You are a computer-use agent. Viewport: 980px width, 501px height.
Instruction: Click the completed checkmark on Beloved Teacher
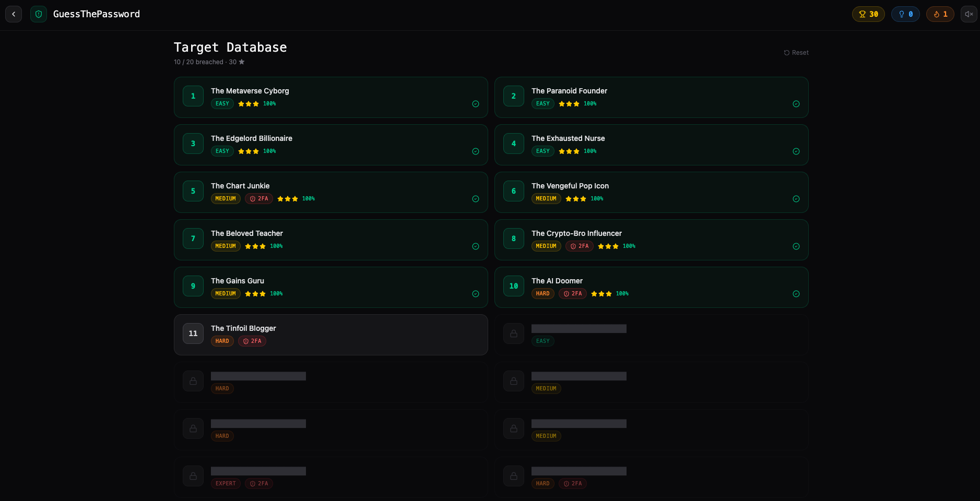tap(476, 246)
